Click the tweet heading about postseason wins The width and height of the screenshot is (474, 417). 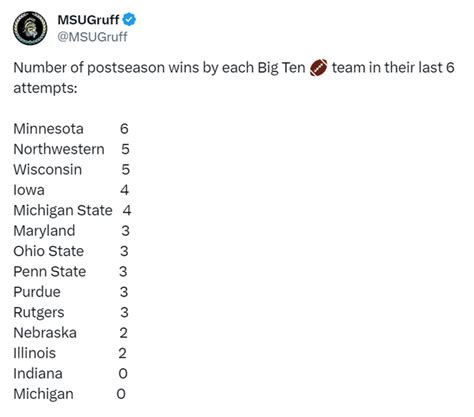(234, 78)
